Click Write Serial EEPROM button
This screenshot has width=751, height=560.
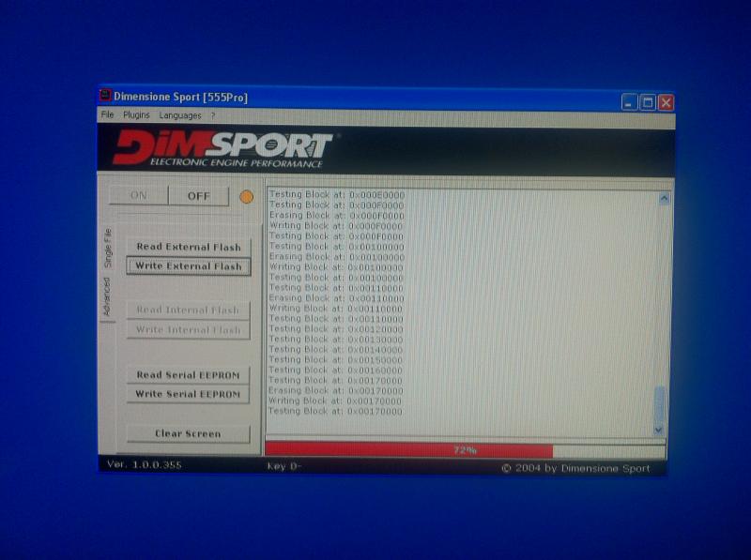[189, 394]
